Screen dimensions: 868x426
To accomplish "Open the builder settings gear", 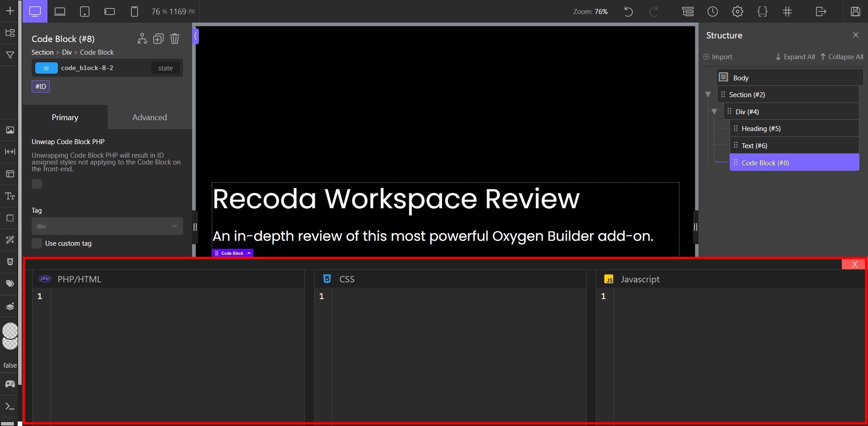I will pyautogui.click(x=738, y=12).
